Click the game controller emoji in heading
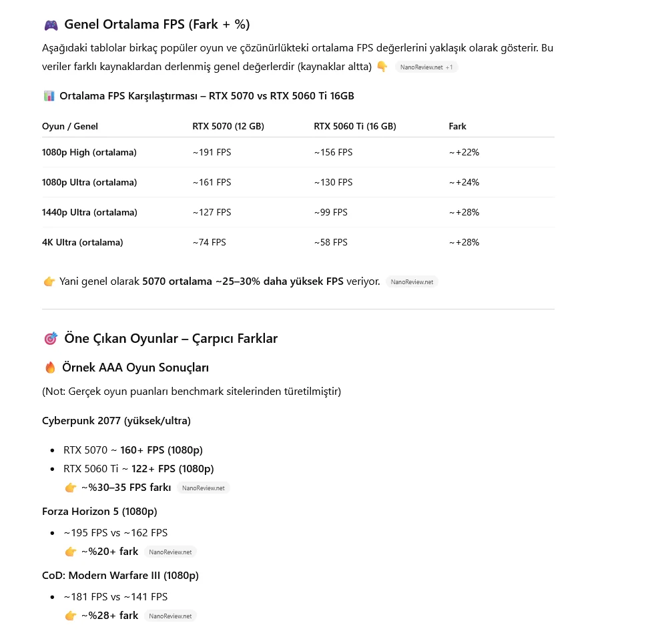The width and height of the screenshot is (672, 643). [x=51, y=25]
